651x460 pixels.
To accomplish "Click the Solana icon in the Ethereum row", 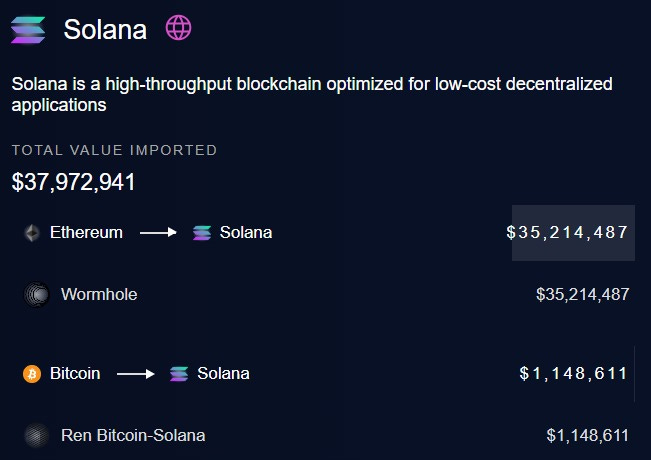I will tap(202, 233).
